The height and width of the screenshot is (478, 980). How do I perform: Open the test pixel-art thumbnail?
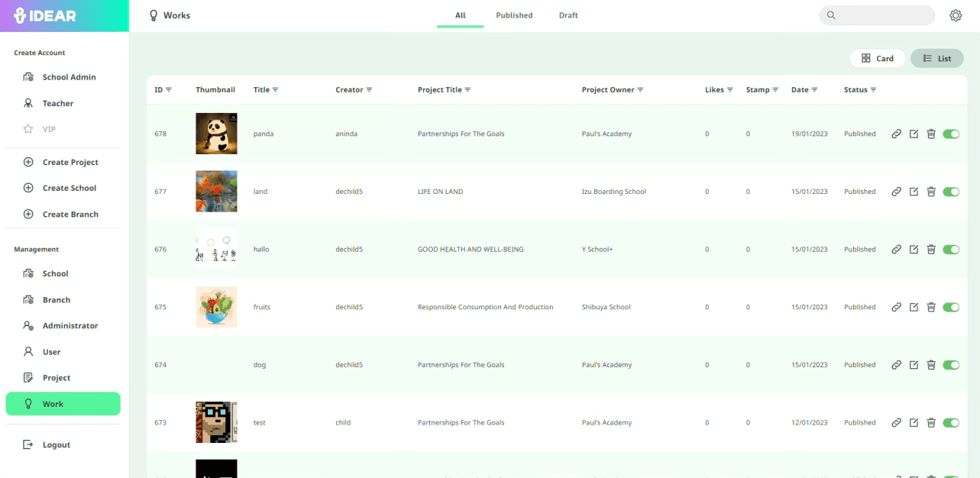tap(216, 422)
